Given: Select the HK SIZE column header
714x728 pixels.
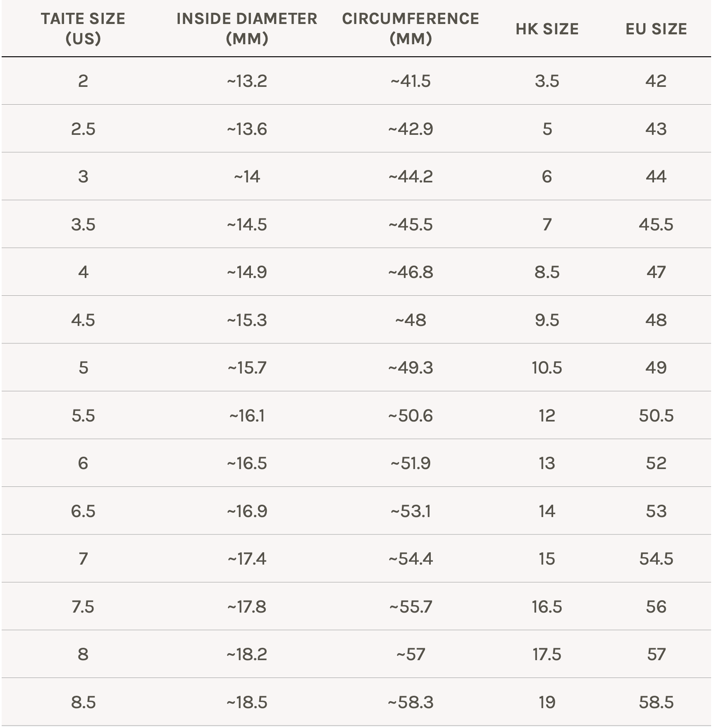Looking at the screenshot, I should (x=547, y=29).
